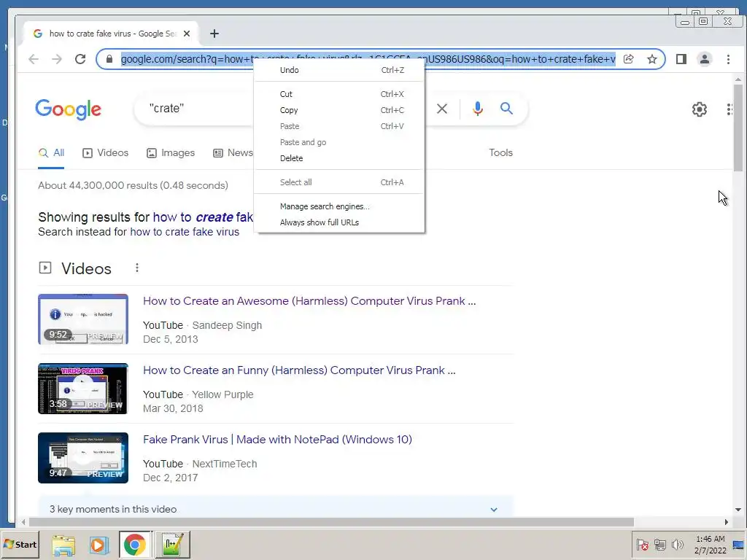Switch to the All results tab

pos(51,153)
